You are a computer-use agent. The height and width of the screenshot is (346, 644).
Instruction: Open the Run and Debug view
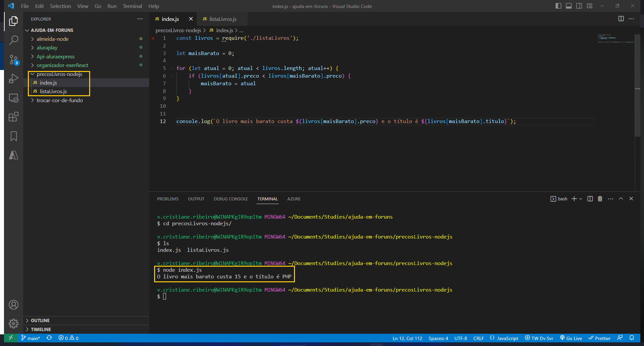coord(14,79)
